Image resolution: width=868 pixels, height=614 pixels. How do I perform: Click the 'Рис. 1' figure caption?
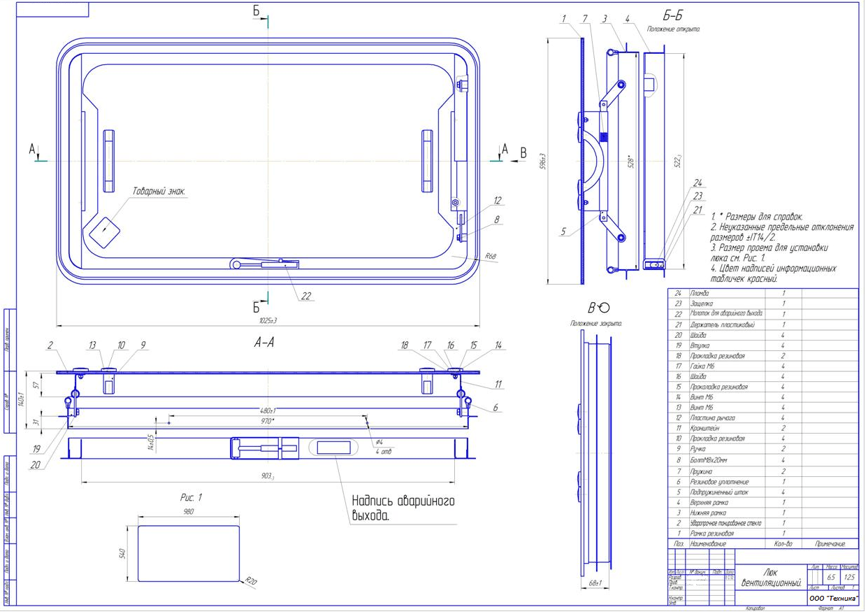(191, 498)
